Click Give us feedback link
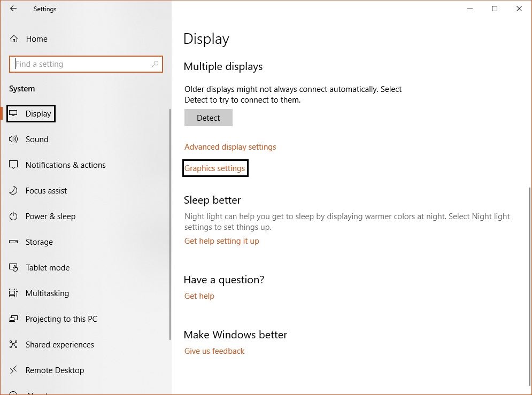The width and height of the screenshot is (532, 395). 214,351
